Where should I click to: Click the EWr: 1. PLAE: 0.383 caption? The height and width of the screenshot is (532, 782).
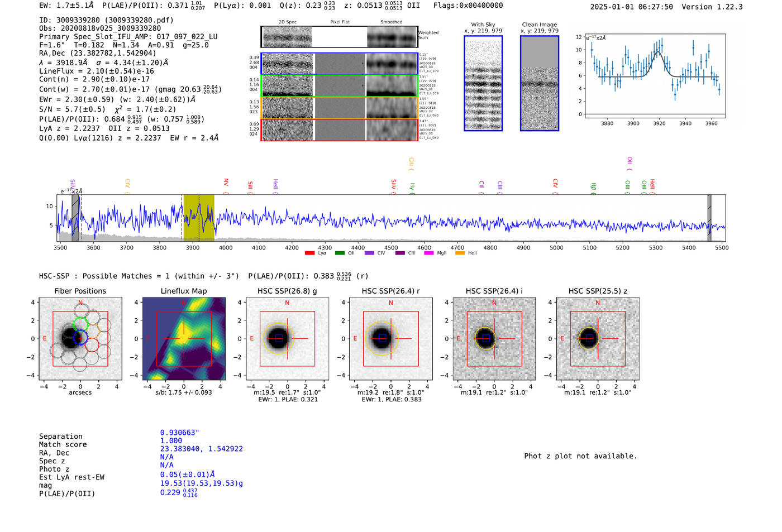[392, 400]
